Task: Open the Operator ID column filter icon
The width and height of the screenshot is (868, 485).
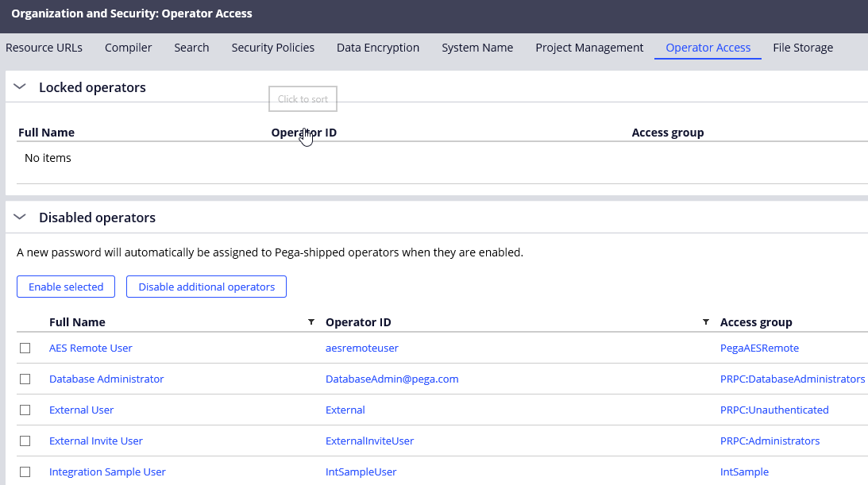Action: point(705,322)
